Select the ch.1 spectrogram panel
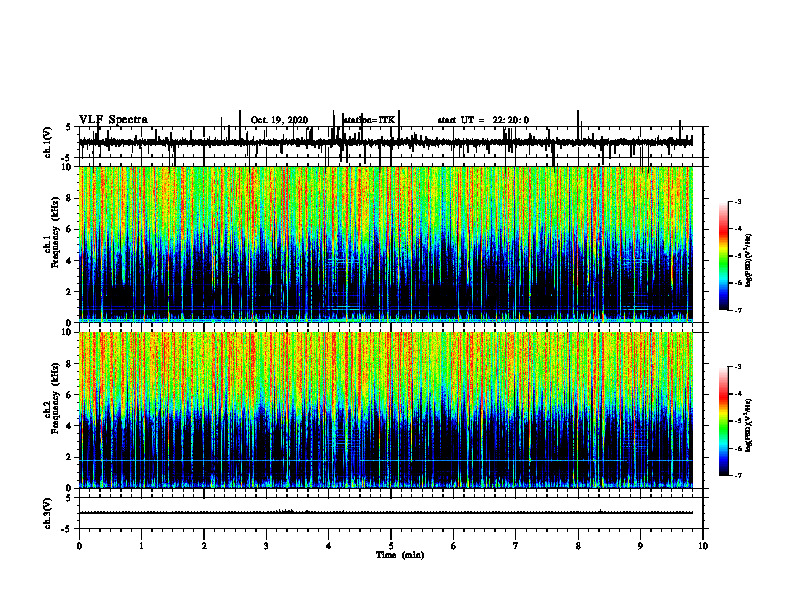Image resolution: width=792 pixels, height=612 pixels. click(386, 244)
